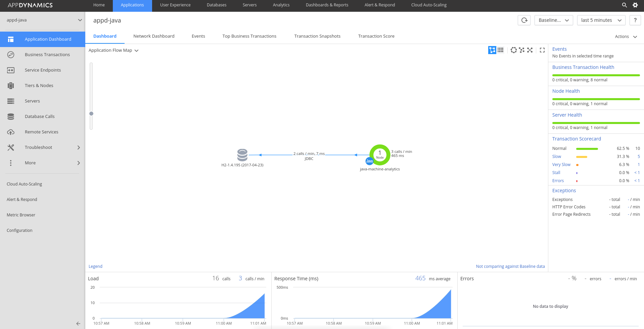Click the Troubleshoot tools icon
The image size is (644, 329).
pyautogui.click(x=11, y=148)
